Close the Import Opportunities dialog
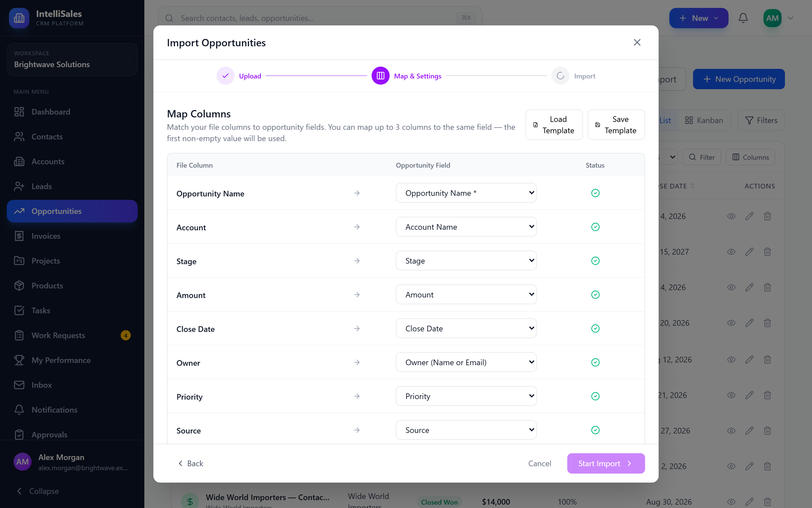Image resolution: width=812 pixels, height=508 pixels. (637, 42)
